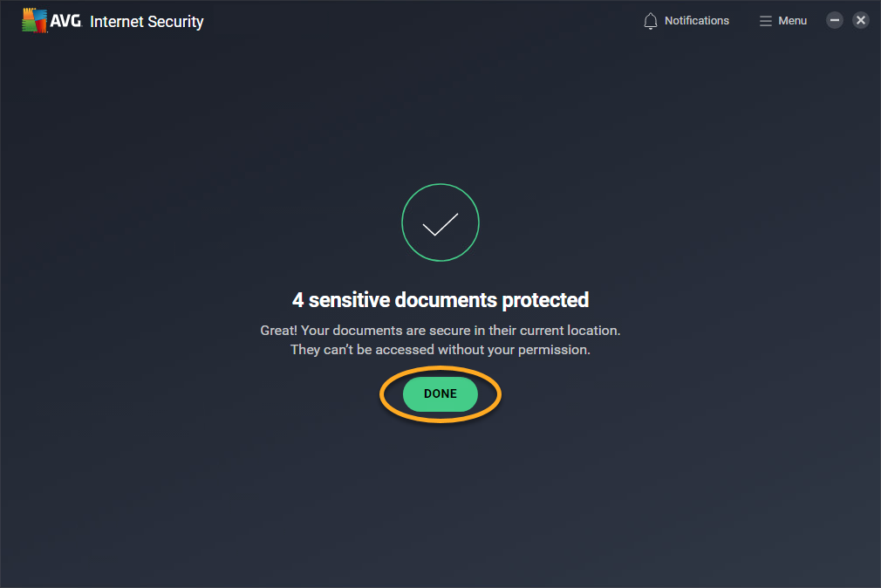The height and width of the screenshot is (588, 881).
Task: Click the AVG wordmark text
Action: click(x=68, y=21)
